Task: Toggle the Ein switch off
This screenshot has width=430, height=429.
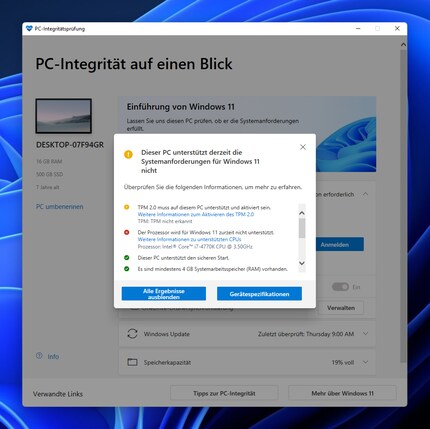Action: [x=340, y=287]
